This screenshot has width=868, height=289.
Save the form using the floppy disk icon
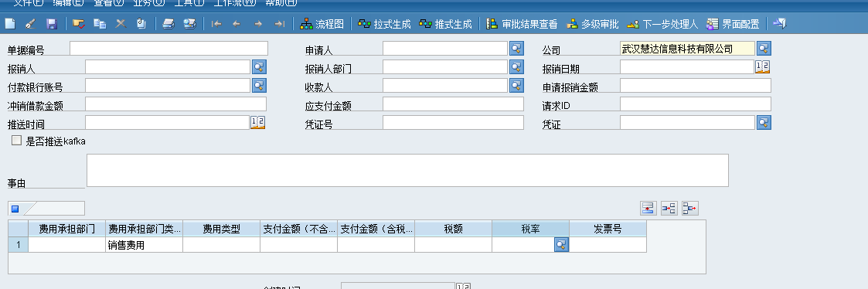coord(52,24)
